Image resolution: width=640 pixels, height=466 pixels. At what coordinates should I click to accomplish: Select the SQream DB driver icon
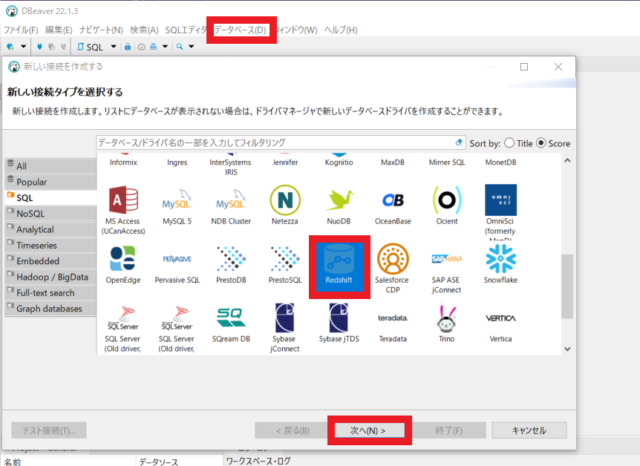pos(231,318)
